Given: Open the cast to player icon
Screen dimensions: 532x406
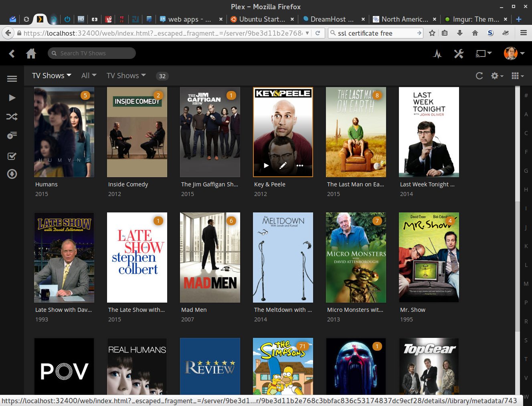Looking at the screenshot, I should click(x=483, y=53).
